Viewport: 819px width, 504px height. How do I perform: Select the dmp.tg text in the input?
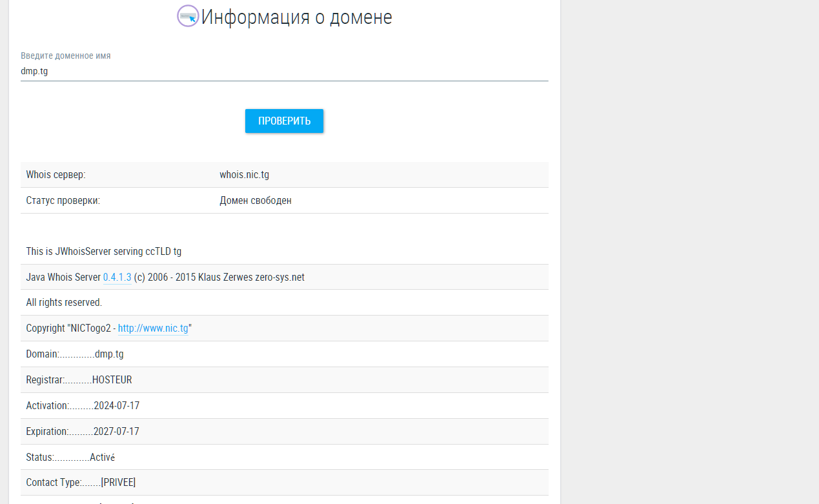click(x=34, y=71)
